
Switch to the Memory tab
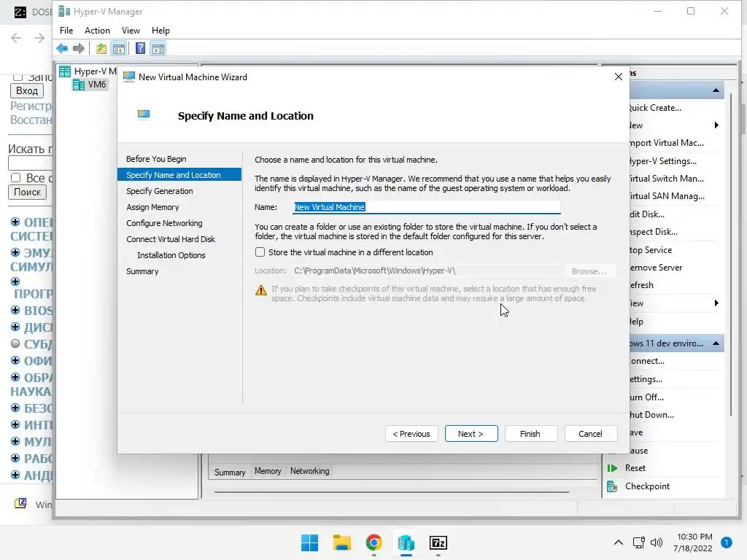tap(268, 471)
